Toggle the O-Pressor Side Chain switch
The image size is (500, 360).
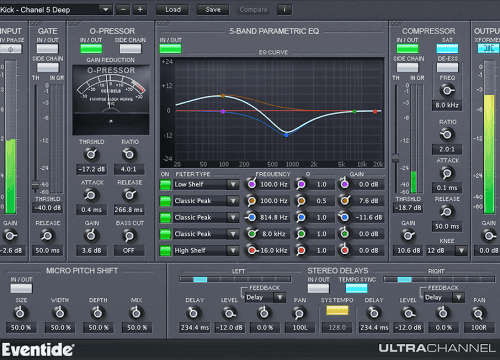[130, 49]
